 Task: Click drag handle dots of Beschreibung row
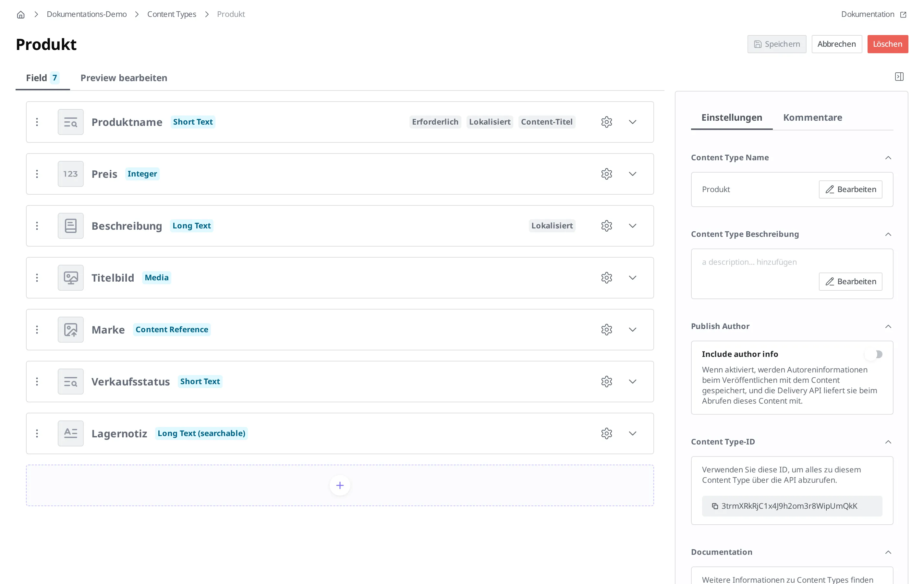pyautogui.click(x=37, y=225)
